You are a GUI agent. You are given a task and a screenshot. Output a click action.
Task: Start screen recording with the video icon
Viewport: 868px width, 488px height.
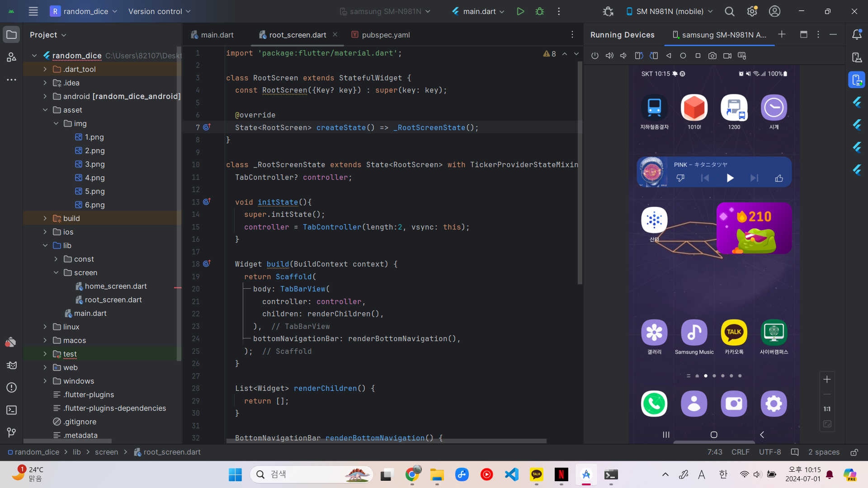[727, 56]
